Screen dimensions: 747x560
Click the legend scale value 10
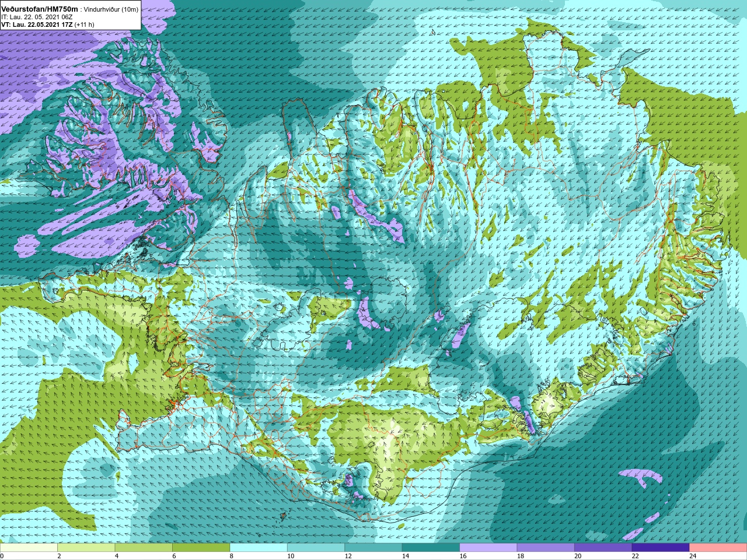(291, 556)
